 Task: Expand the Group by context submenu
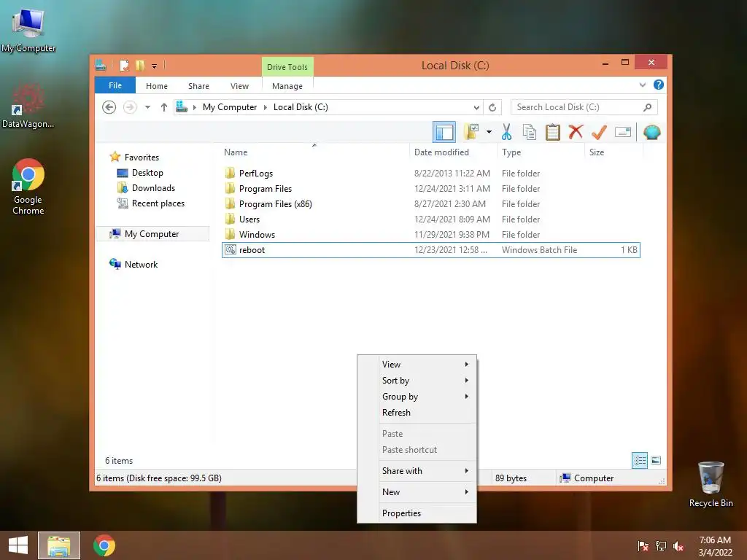click(x=417, y=397)
